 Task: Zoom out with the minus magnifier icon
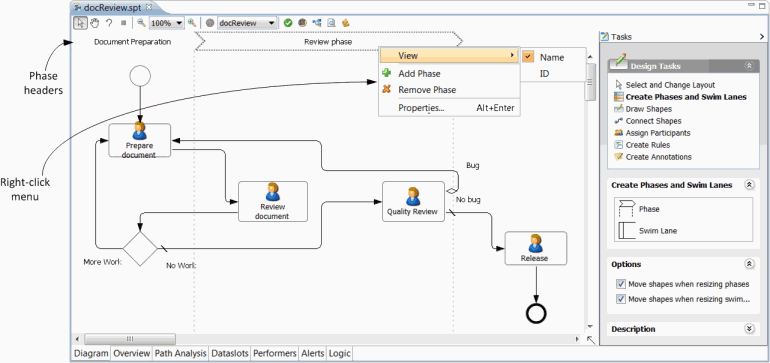click(x=141, y=23)
